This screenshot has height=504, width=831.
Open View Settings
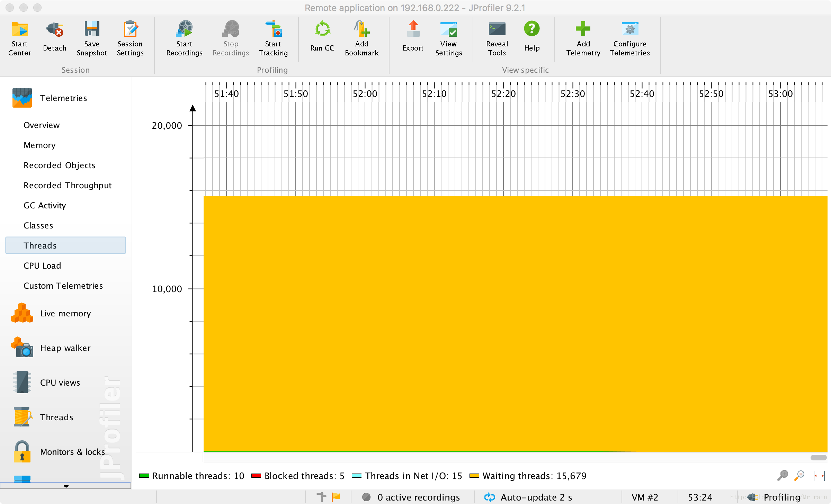[449, 38]
